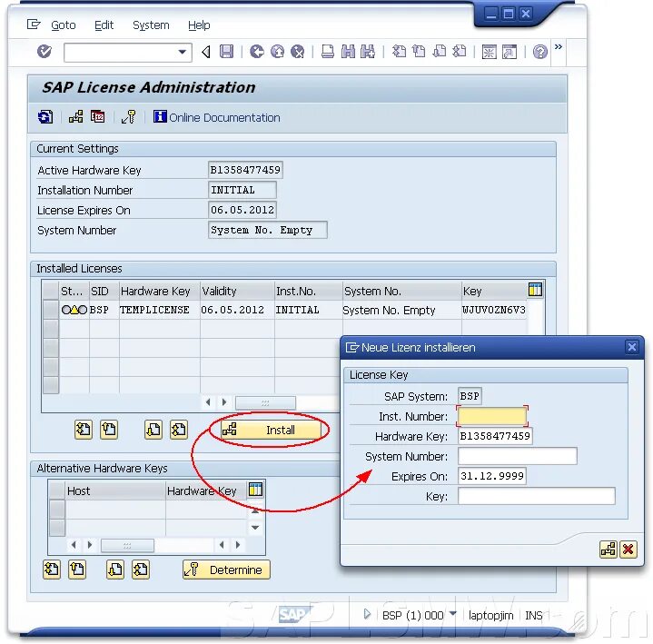Click the Hardware Key field in the dialog

click(495, 436)
